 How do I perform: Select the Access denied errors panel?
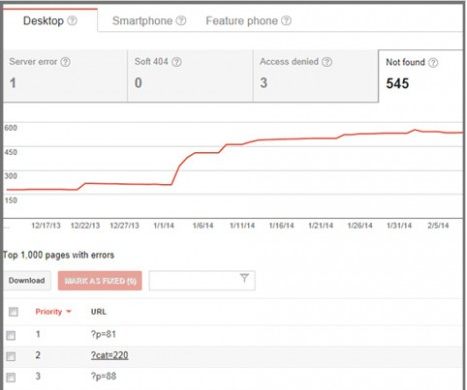(x=316, y=76)
